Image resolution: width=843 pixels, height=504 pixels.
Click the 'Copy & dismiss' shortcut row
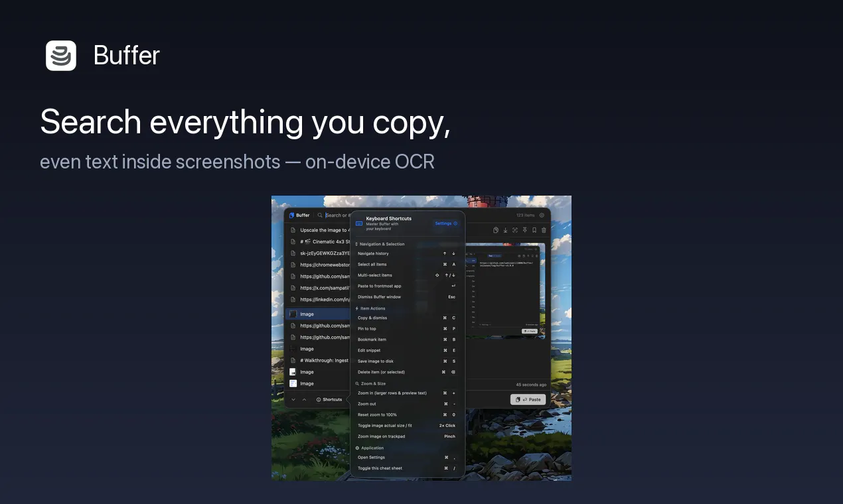[x=407, y=318]
